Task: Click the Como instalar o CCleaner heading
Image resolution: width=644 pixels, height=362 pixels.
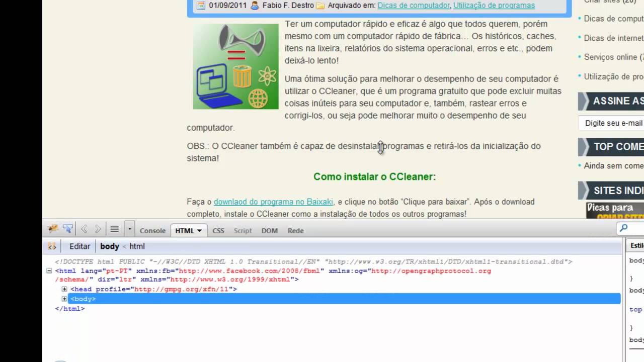Action: click(374, 176)
